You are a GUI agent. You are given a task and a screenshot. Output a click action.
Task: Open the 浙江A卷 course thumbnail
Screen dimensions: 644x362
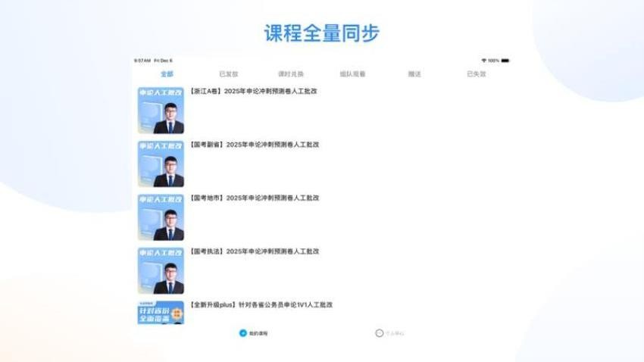161,111
